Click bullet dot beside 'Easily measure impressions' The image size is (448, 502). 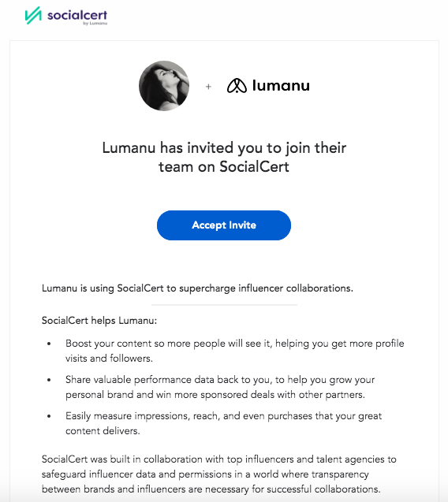[x=49, y=416]
